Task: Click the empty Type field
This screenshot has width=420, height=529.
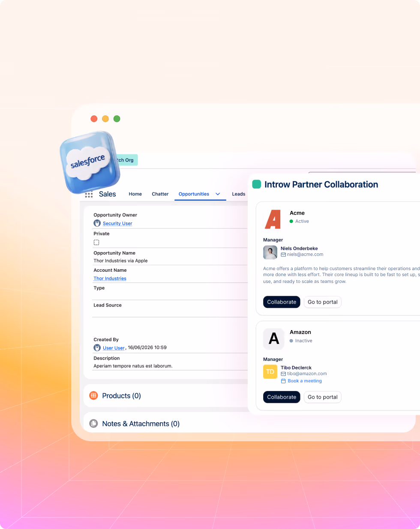Action: tap(170, 296)
